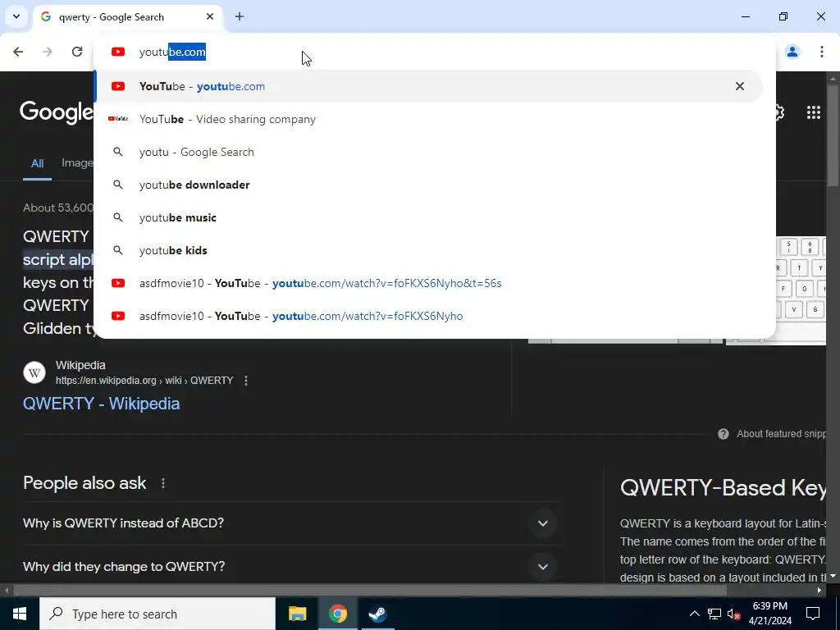840x630 pixels.
Task: Switch to the All results tab
Action: [x=37, y=163]
